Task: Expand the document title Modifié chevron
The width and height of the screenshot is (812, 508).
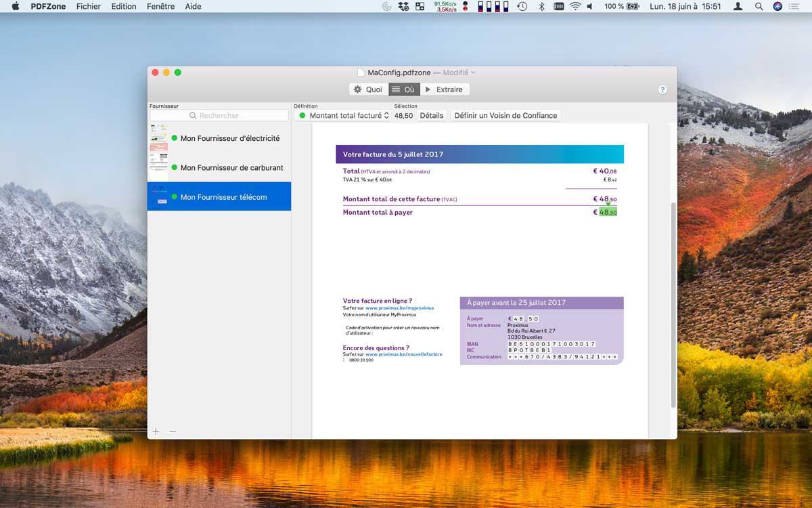Action: [473, 72]
